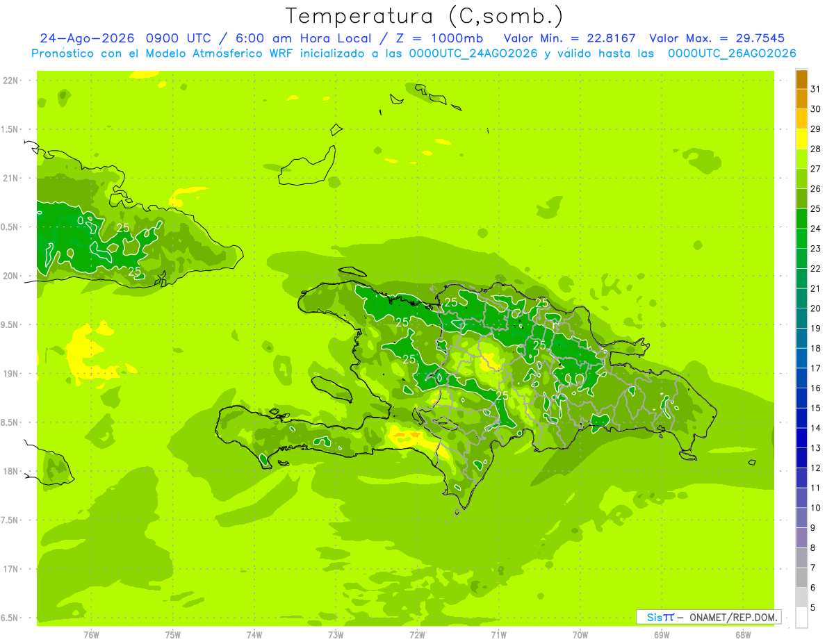834x644 pixels.
Task: Click the '74W' longitude axis label
Action: pyautogui.click(x=254, y=635)
